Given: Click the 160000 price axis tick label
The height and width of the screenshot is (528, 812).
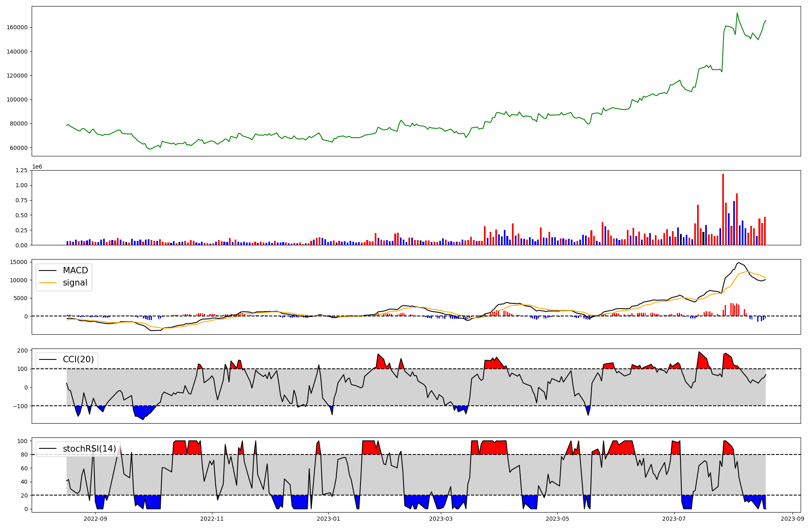Looking at the screenshot, I should coord(17,27).
